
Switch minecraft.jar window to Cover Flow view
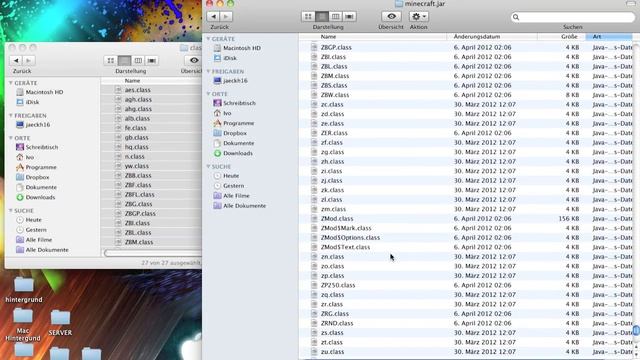tap(349, 16)
